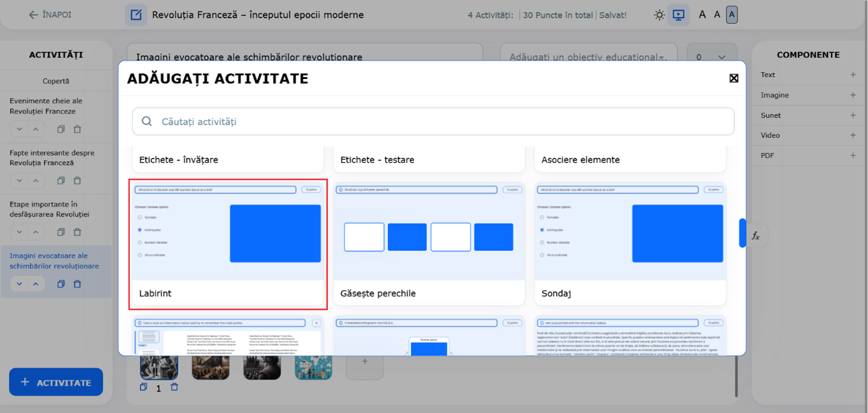Select the Labirint activity card
The width and height of the screenshot is (868, 413).
tap(228, 244)
